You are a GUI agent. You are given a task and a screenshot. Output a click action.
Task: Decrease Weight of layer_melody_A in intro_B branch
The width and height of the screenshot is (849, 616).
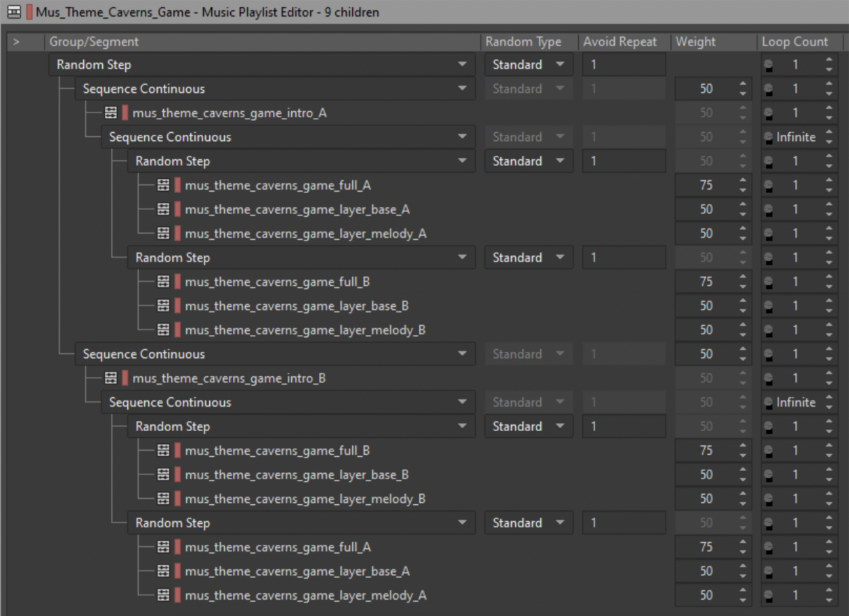coord(743,600)
